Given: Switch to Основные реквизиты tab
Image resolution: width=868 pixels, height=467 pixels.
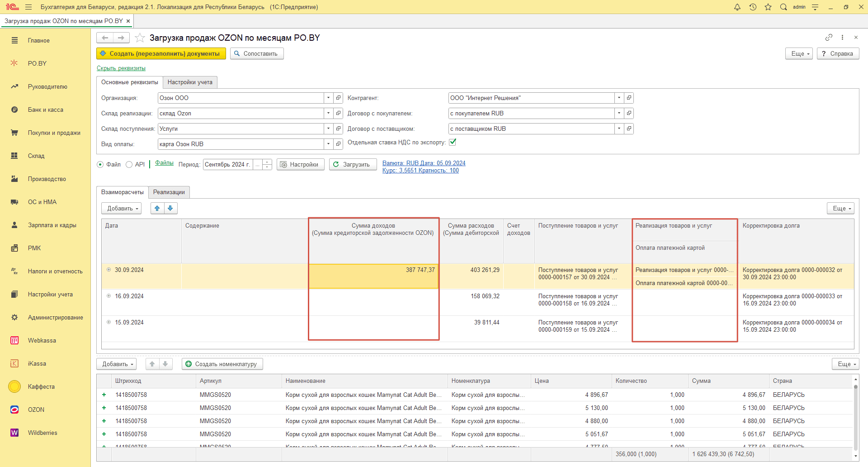Looking at the screenshot, I should (130, 82).
